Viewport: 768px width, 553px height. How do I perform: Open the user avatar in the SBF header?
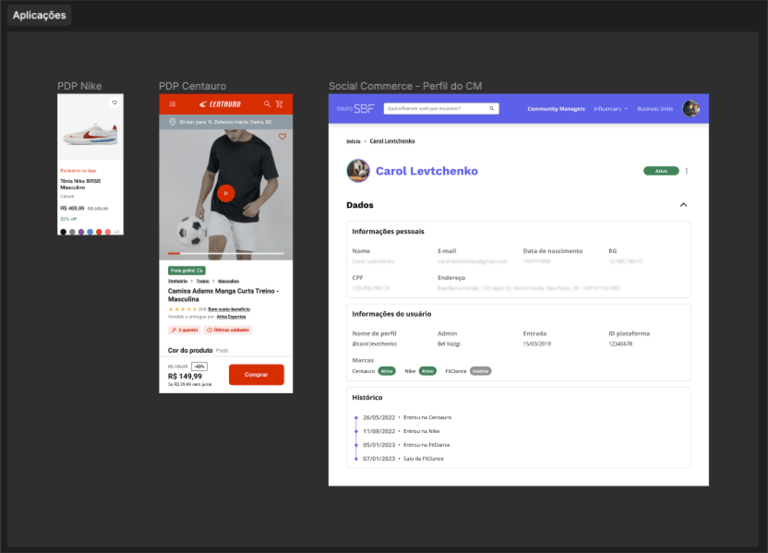[691, 108]
